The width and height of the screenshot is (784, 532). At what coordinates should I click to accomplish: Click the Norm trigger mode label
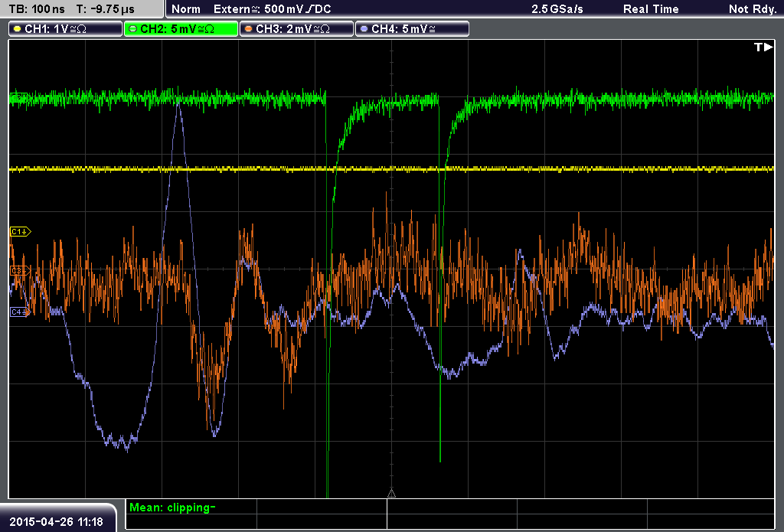pos(186,9)
